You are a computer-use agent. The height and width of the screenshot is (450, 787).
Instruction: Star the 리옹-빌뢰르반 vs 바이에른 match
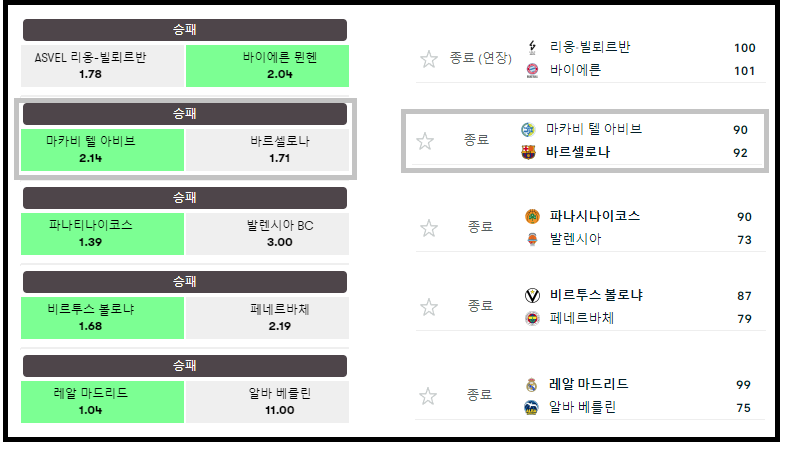tap(429, 59)
